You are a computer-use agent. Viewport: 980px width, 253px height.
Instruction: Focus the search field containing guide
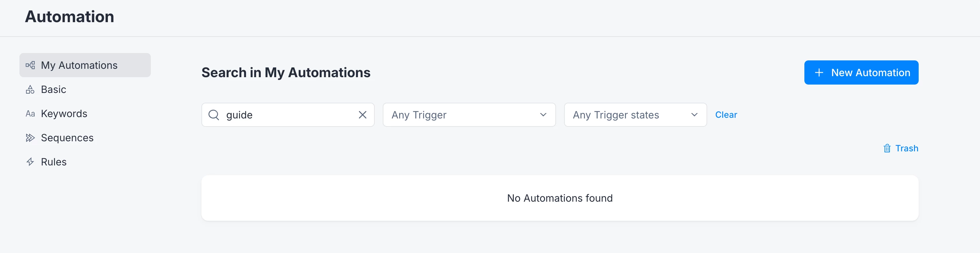[x=288, y=115]
